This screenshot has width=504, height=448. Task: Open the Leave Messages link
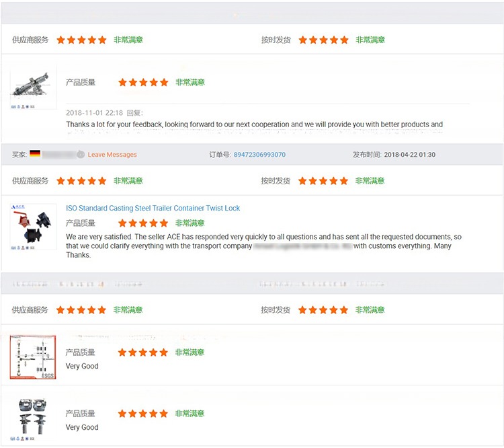point(112,155)
